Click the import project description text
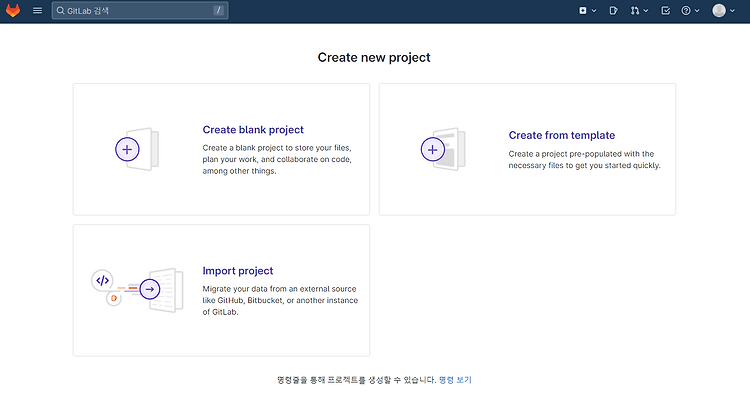The width and height of the screenshot is (750, 416). point(280,300)
